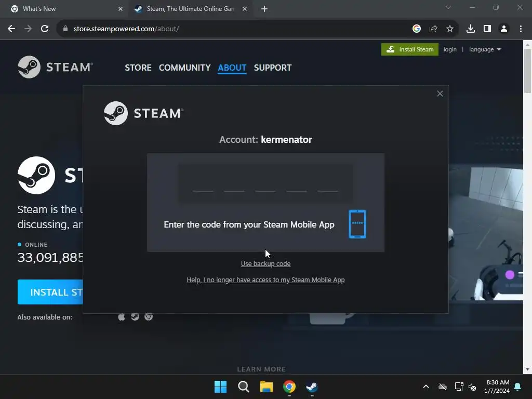Click the page vertical scrollbar thumb
The image size is (532, 399).
click(x=528, y=71)
